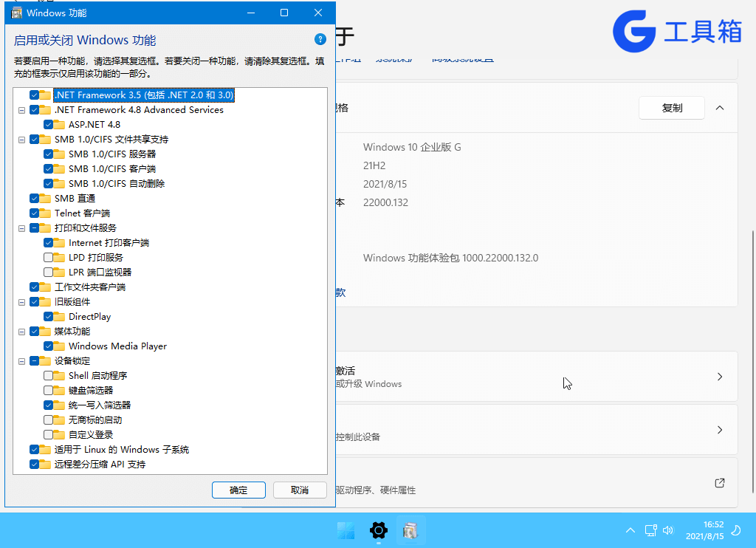Screen dimensions: 756x548
Task: Click the Windows Features title bar icon
Action: pos(17,13)
